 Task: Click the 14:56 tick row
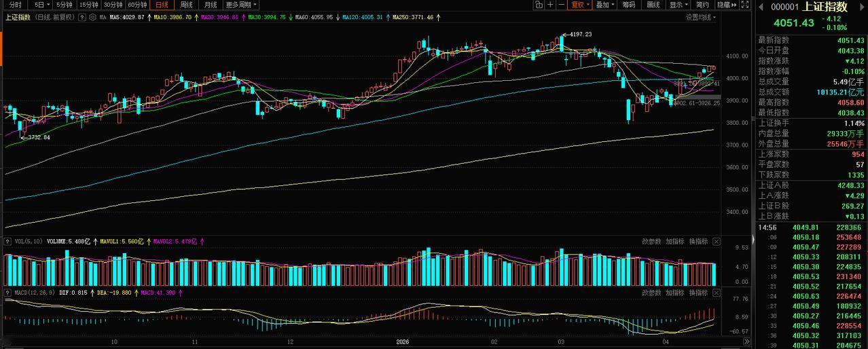click(812, 227)
